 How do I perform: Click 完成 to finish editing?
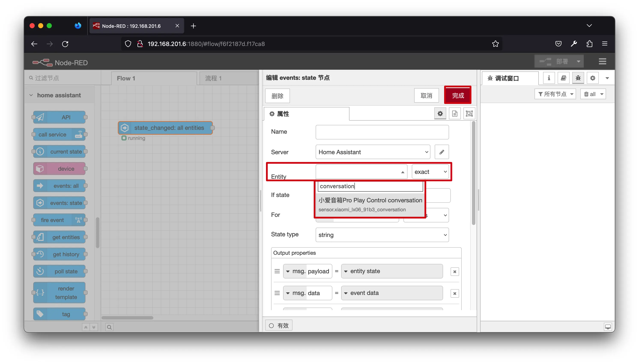click(x=458, y=96)
